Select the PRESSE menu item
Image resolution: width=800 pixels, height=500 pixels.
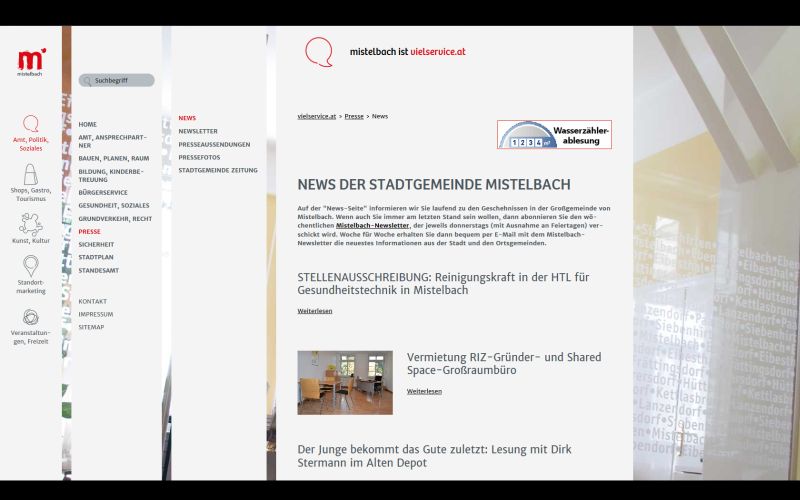[x=89, y=232]
